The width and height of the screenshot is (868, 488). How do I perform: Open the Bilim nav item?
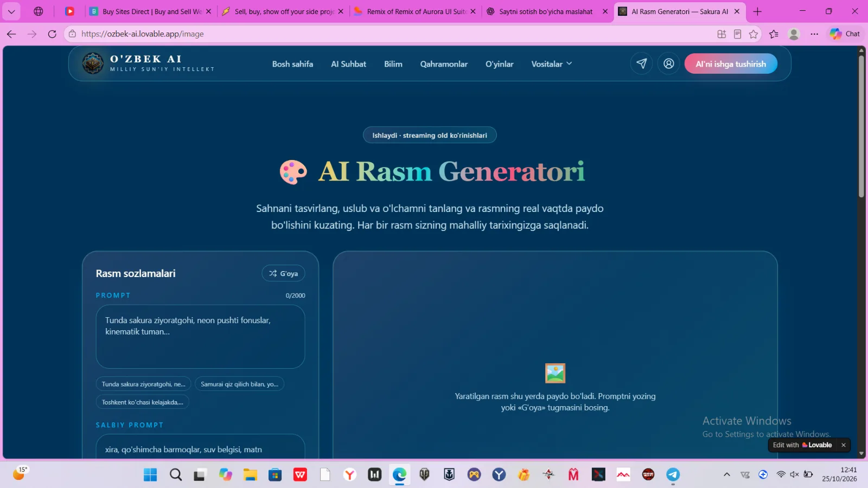tap(393, 64)
